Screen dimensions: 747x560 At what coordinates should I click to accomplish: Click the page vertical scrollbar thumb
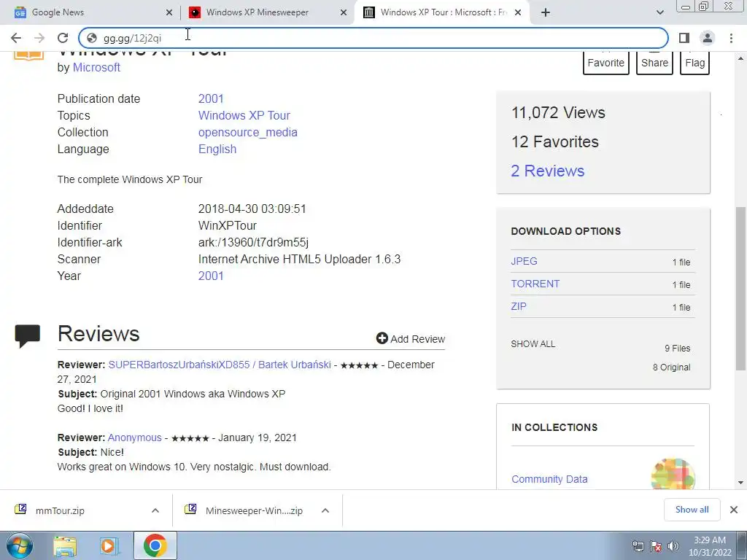point(740,289)
